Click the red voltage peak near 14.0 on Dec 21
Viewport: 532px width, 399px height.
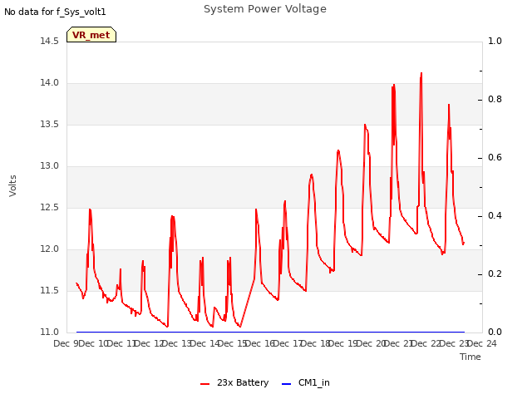click(394, 85)
